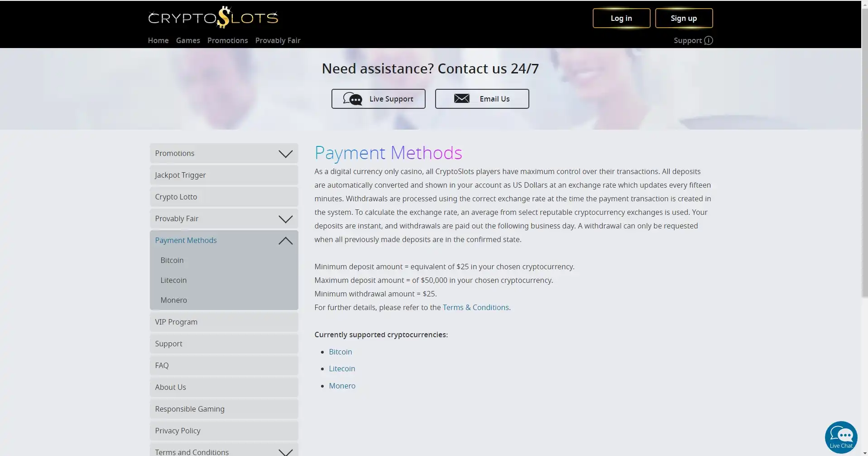Select Bitcoin under Payment Methods sidebar
This screenshot has height=456, width=868.
click(172, 260)
